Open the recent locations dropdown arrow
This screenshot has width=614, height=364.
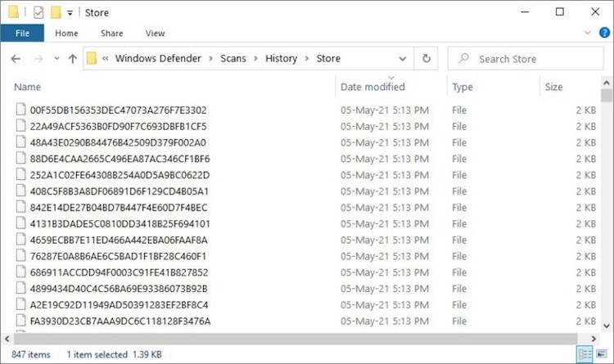tap(56, 59)
